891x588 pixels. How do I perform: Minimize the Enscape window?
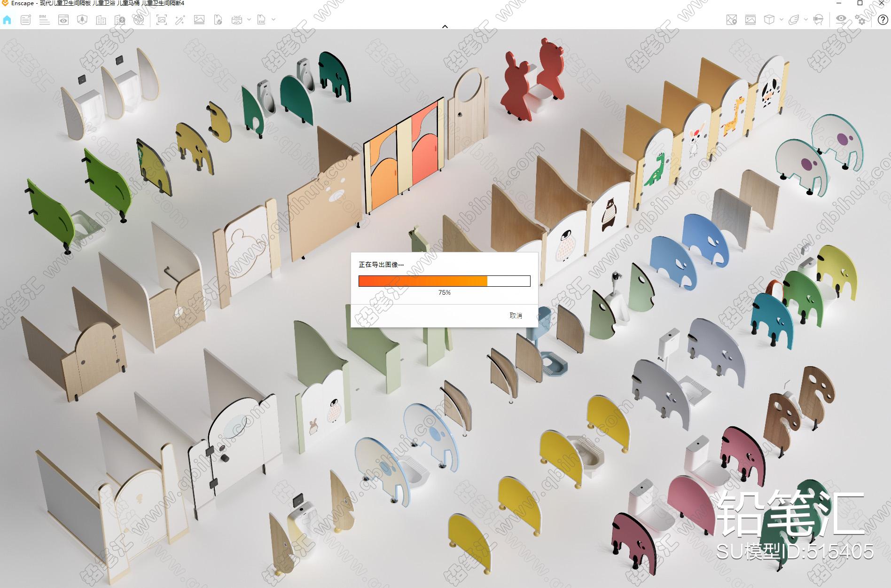840,3
